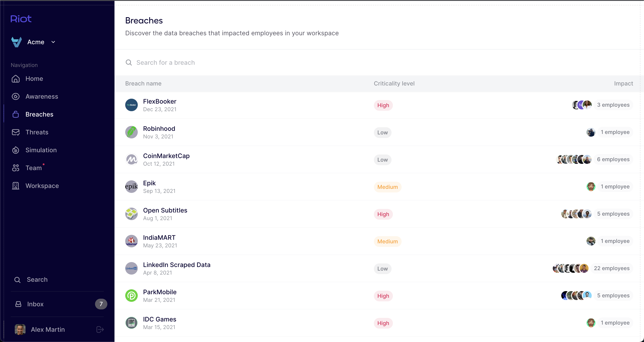
Task: Open the Simulation flame icon
Action: tap(15, 150)
